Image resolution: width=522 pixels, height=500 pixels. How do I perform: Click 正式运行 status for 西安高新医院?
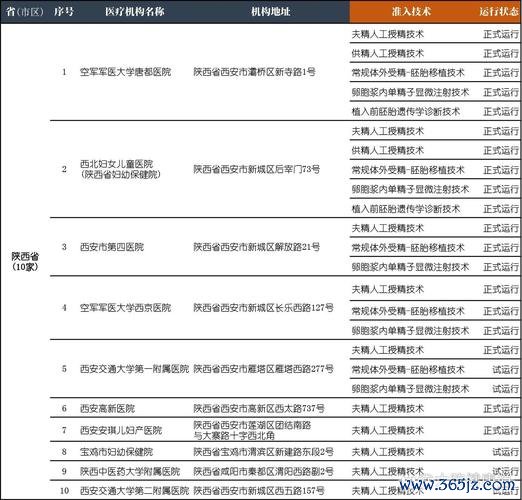tap(501, 408)
